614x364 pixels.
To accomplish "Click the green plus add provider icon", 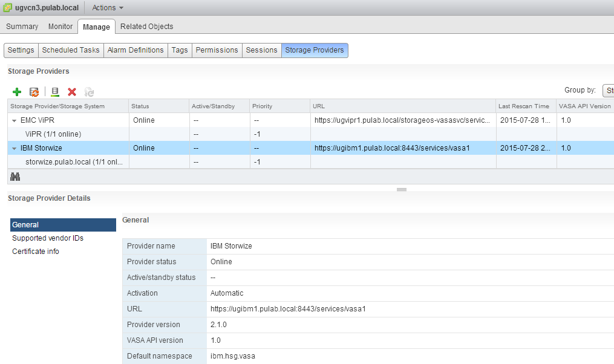I will click(17, 92).
